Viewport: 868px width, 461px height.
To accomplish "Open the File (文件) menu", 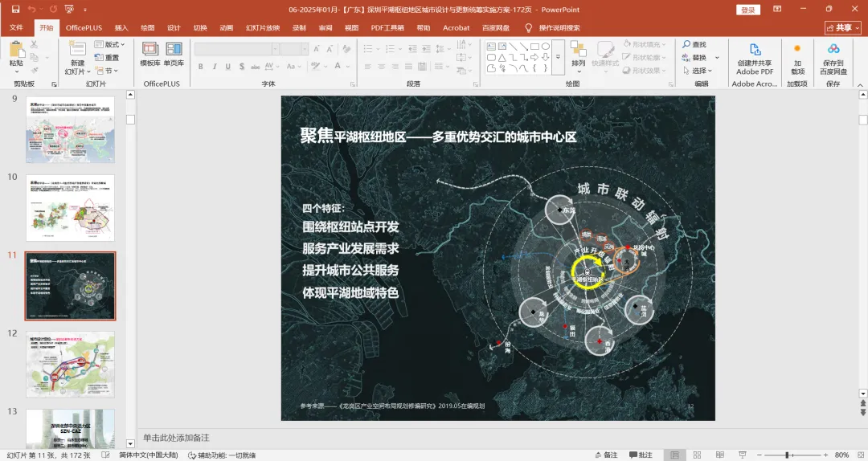I will (16, 27).
